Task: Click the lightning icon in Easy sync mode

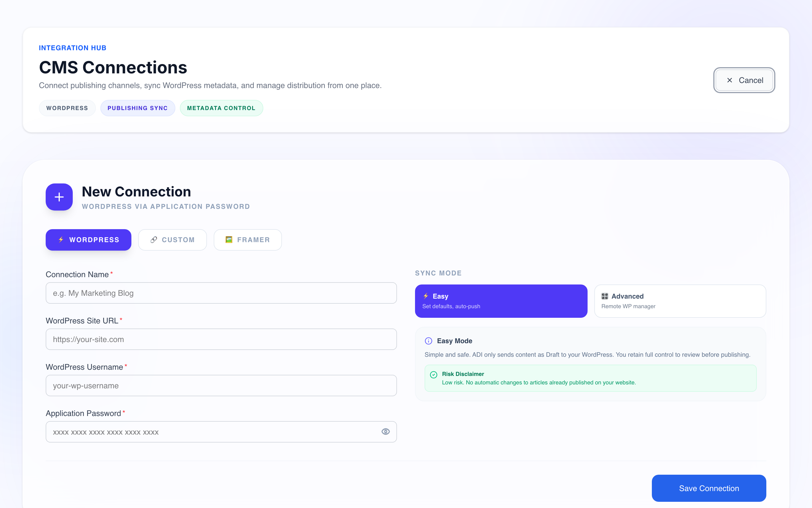Action: [x=426, y=296]
